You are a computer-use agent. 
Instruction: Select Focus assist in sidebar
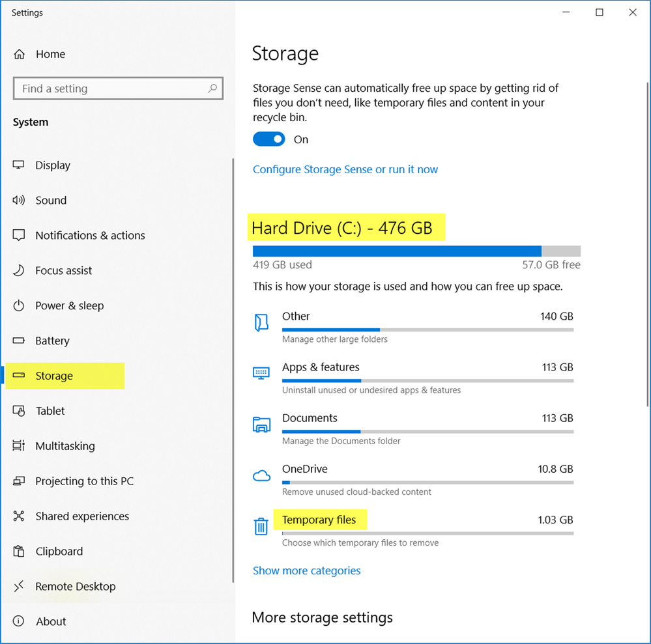63,270
